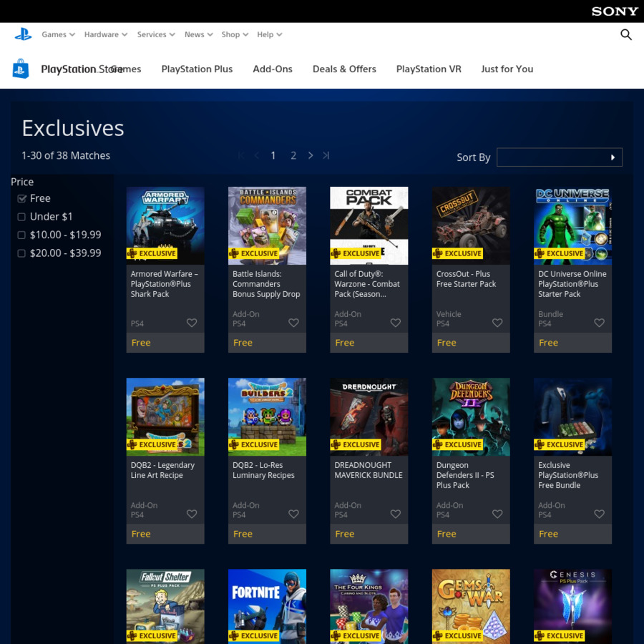The height and width of the screenshot is (644, 644).
Task: Open the Dungeon Defenders II cover image
Action: tap(471, 416)
